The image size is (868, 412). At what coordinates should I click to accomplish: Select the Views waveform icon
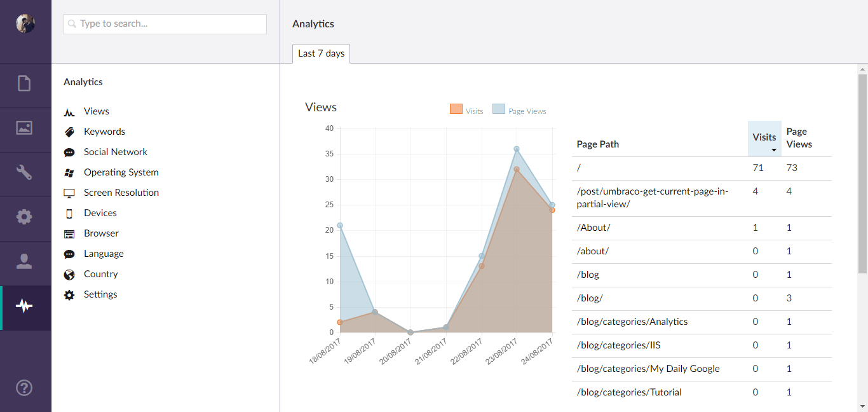pos(69,111)
